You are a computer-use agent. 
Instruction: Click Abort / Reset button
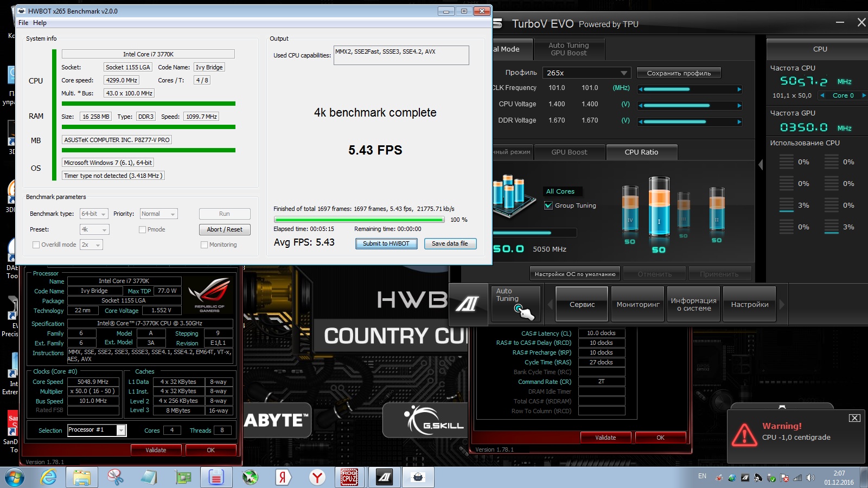(225, 229)
